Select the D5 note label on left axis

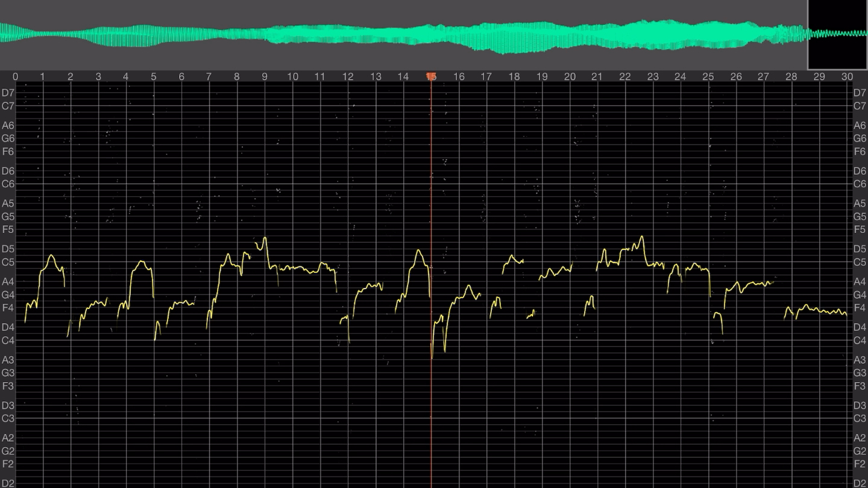pos(8,249)
